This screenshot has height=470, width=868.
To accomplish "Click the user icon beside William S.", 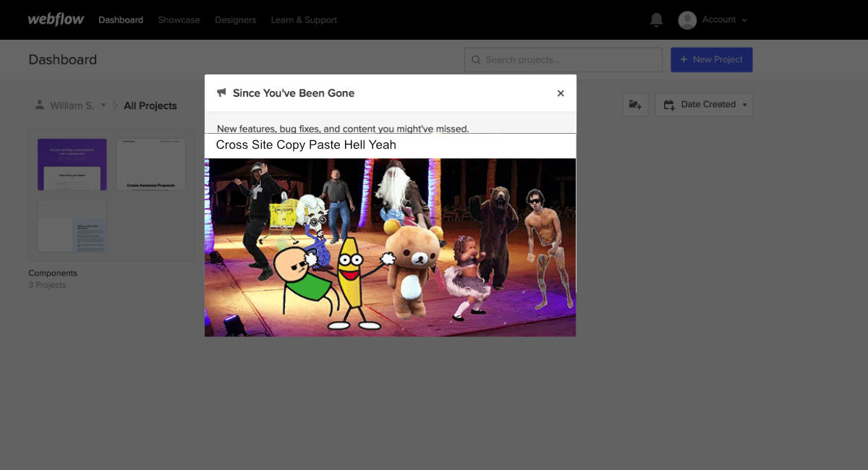I will tap(39, 105).
